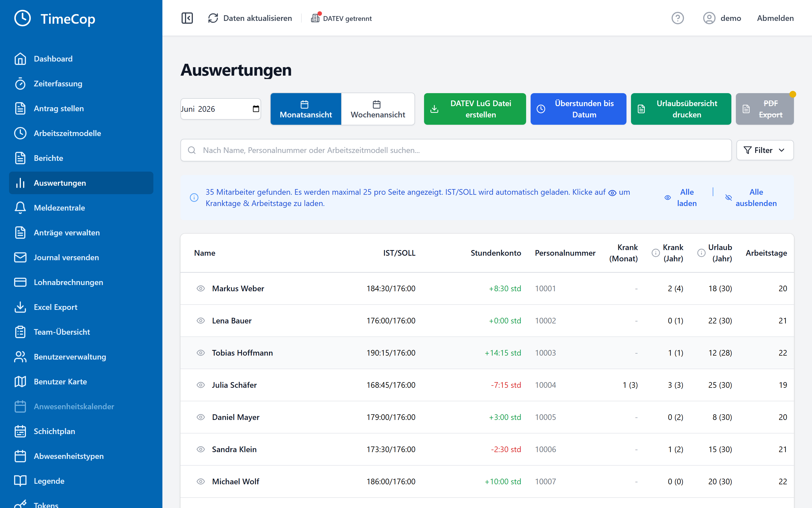Click the info icon beside Urlaub (Jahr)
The height and width of the screenshot is (508, 812).
click(x=701, y=253)
